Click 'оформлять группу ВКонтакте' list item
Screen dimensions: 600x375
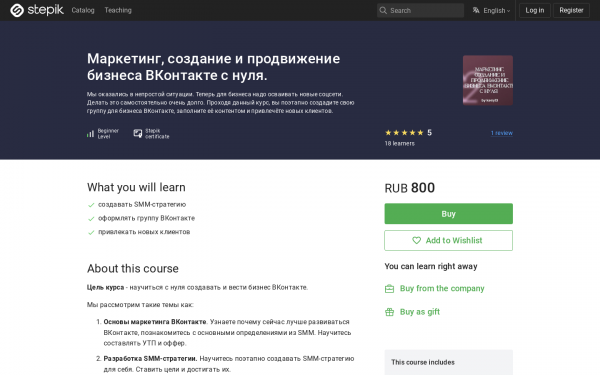pos(147,218)
